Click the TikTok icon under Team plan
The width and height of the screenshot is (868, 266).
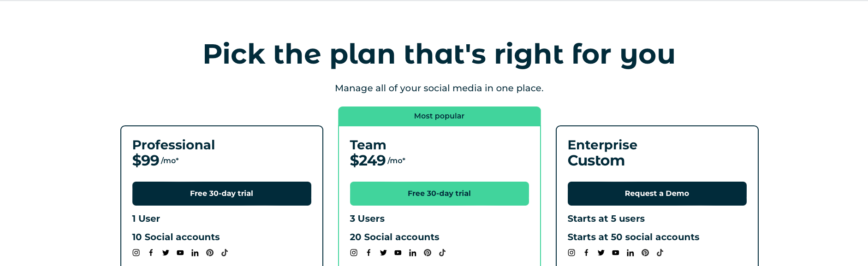point(442,253)
